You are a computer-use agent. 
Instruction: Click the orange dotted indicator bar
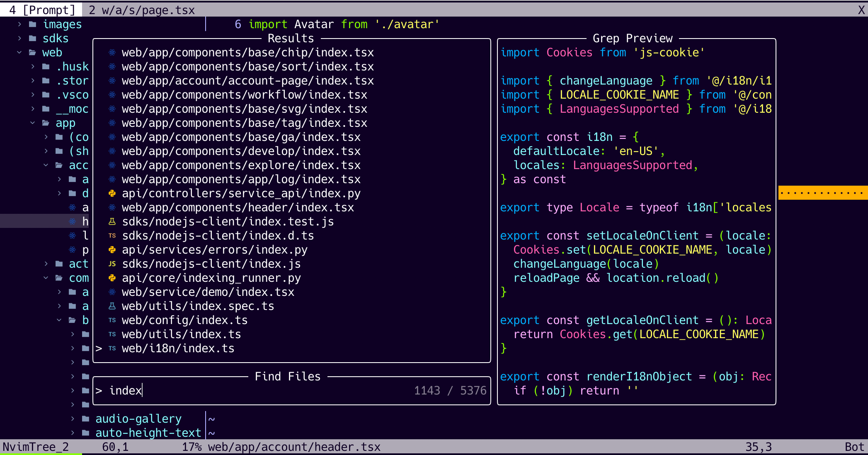click(822, 193)
